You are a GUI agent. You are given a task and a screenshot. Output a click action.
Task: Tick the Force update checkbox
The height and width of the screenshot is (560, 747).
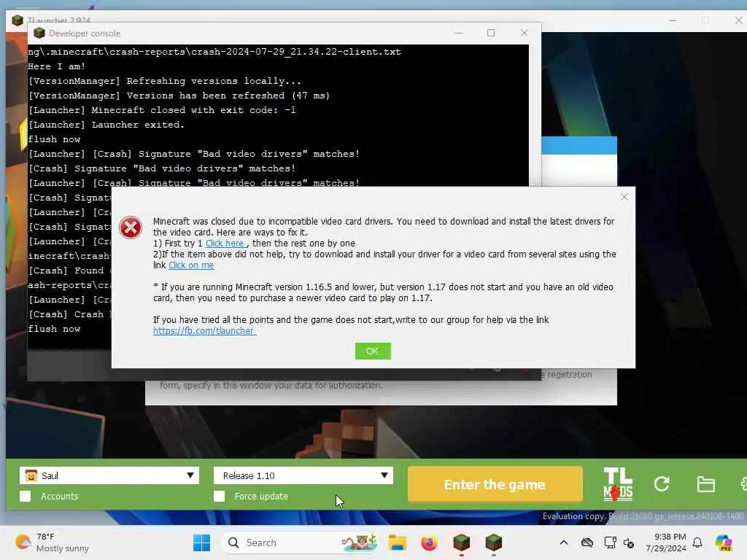tap(219, 496)
